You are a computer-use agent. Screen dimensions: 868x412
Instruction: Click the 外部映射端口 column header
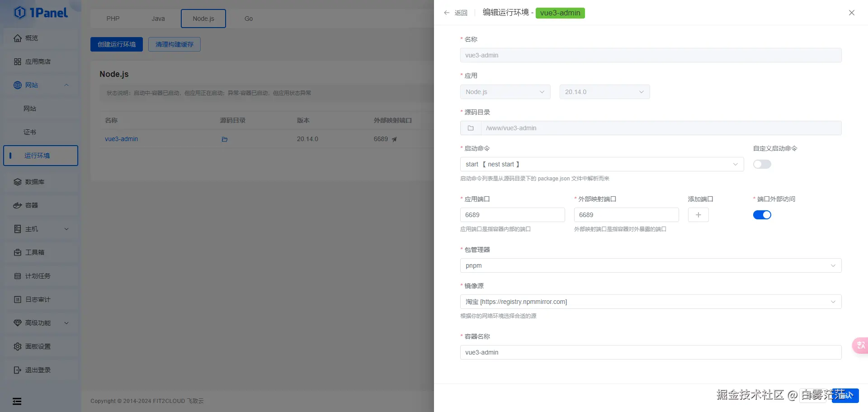393,120
